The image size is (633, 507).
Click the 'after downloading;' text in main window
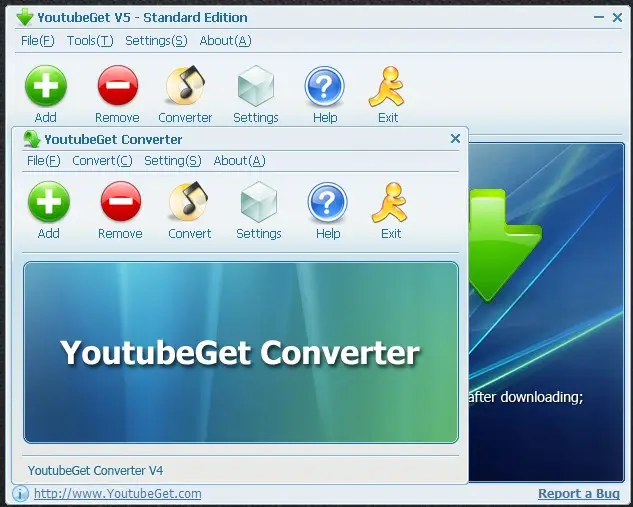(526, 397)
